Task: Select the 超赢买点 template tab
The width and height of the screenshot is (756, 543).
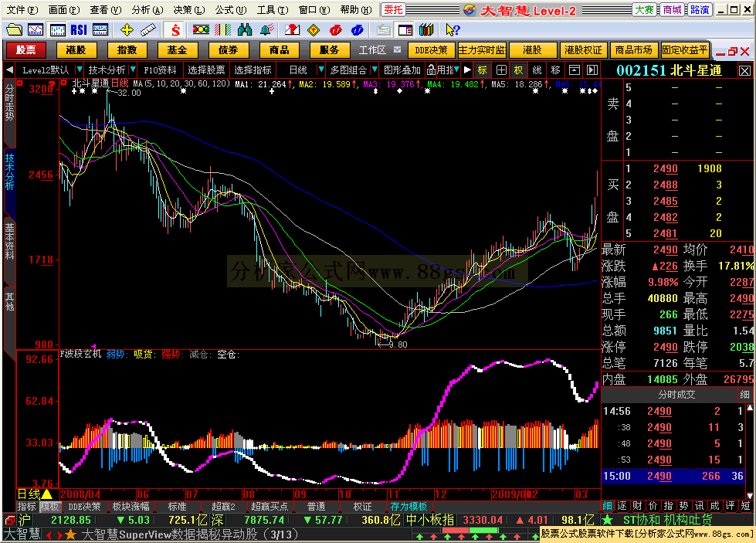Action: (x=270, y=507)
